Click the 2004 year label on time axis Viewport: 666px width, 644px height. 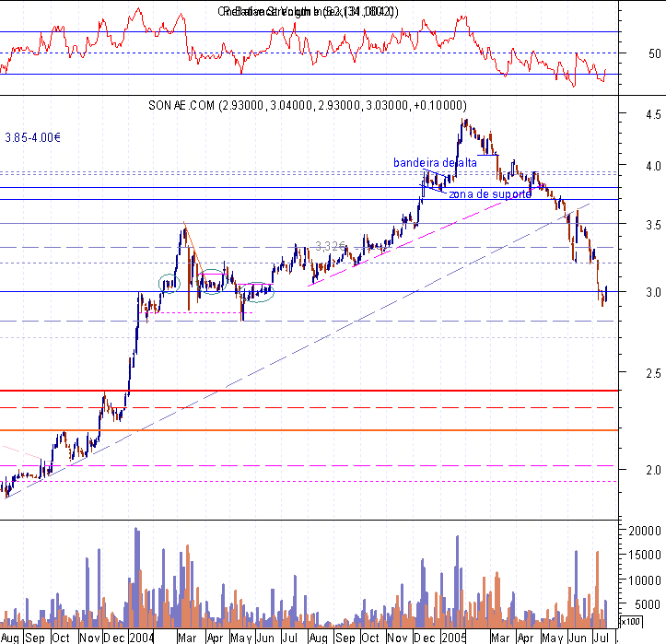pos(142,638)
